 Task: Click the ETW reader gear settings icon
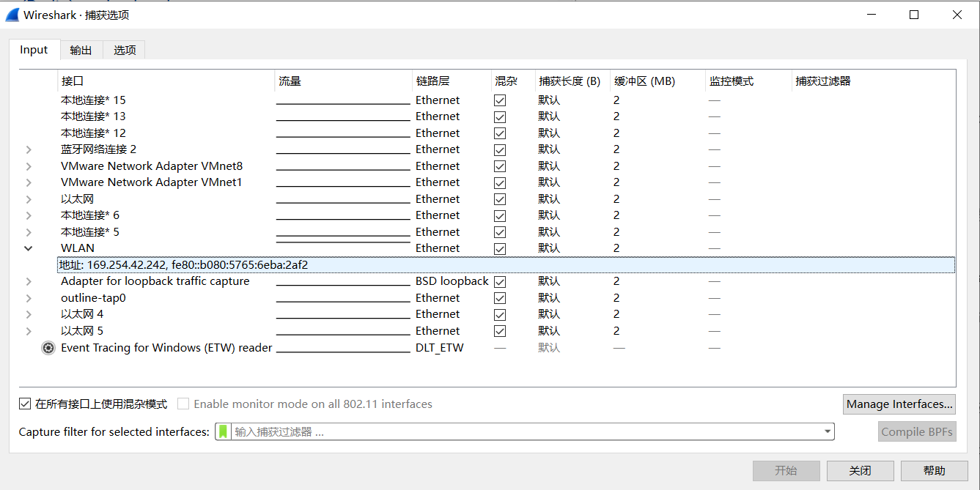[x=48, y=348]
